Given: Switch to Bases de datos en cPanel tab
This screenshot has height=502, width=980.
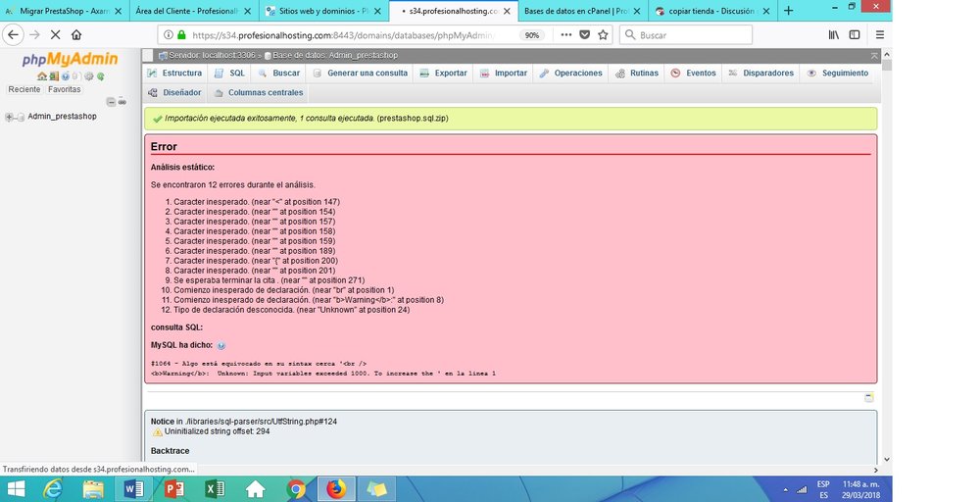Looking at the screenshot, I should pyautogui.click(x=581, y=11).
